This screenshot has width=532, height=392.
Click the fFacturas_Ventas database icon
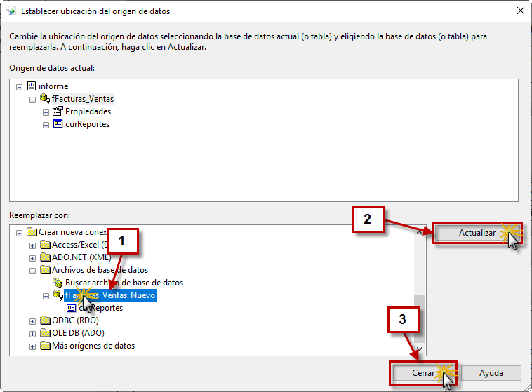45,99
